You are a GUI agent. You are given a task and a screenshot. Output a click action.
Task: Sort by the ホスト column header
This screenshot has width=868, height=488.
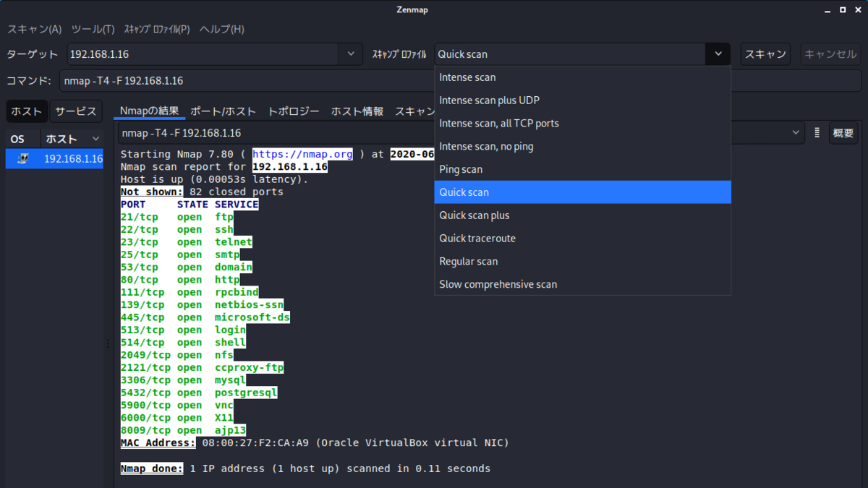(72, 139)
